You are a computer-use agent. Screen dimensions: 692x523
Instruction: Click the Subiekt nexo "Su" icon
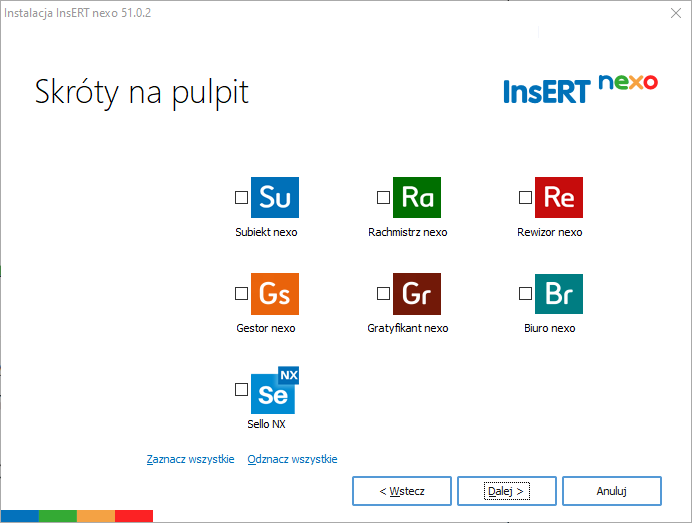(275, 197)
